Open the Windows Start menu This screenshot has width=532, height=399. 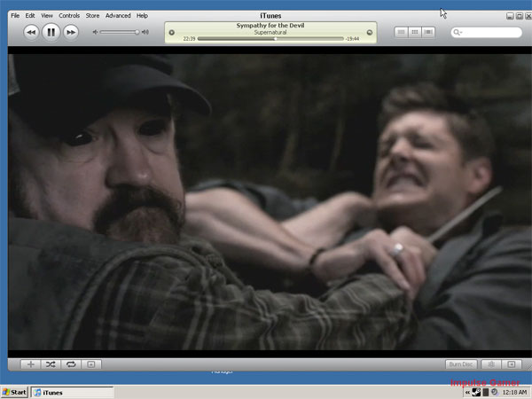click(14, 393)
